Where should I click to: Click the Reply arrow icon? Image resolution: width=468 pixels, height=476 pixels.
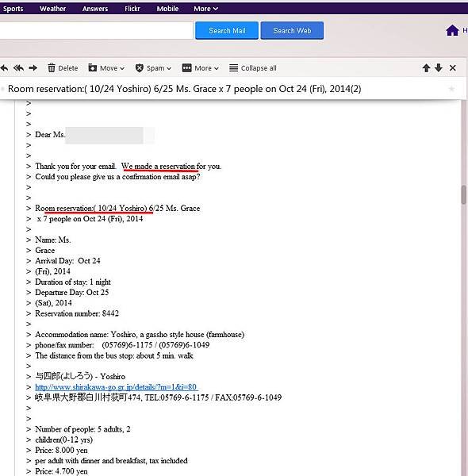click(4, 68)
